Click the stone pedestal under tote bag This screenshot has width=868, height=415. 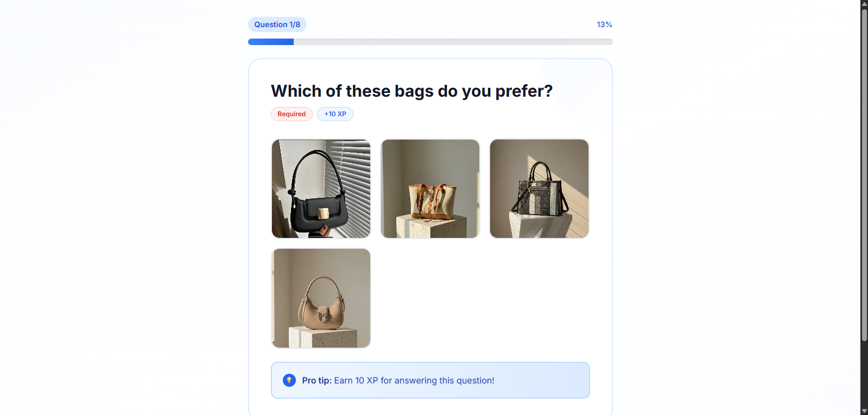[x=432, y=227]
